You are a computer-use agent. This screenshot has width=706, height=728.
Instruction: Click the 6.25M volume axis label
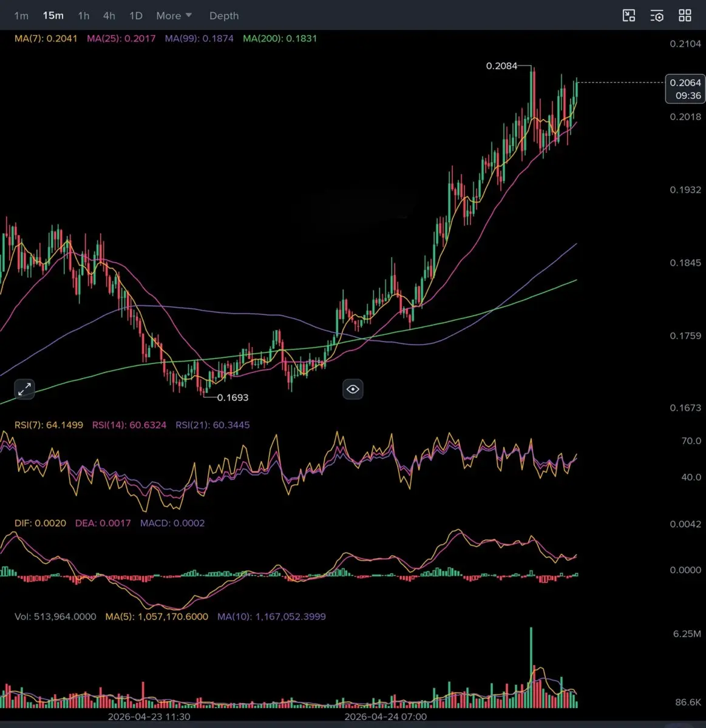(x=687, y=634)
